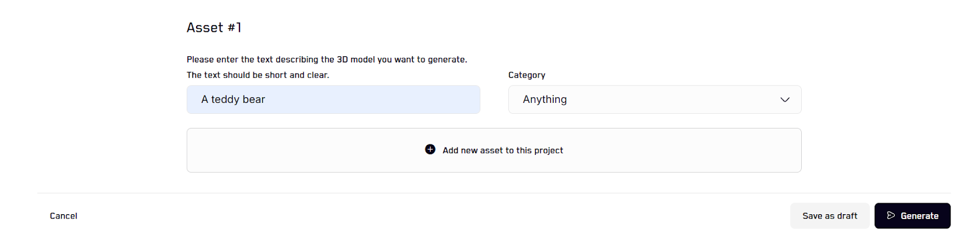Click the 'The text should be short and clear' hint
980x235 pixels.
pos(258,75)
